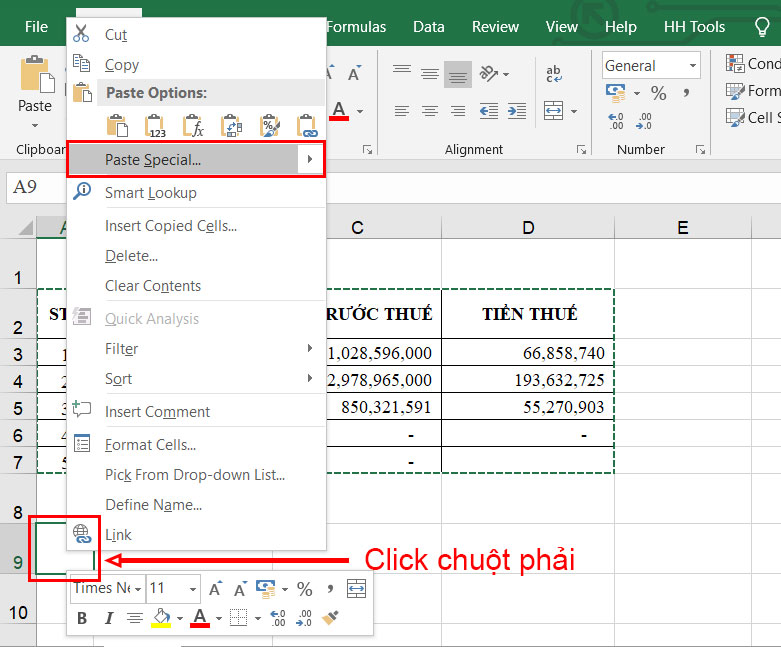Viewport: 781px width, 647px height.
Task: Open the HH Tools ribbon tab
Action: (694, 27)
